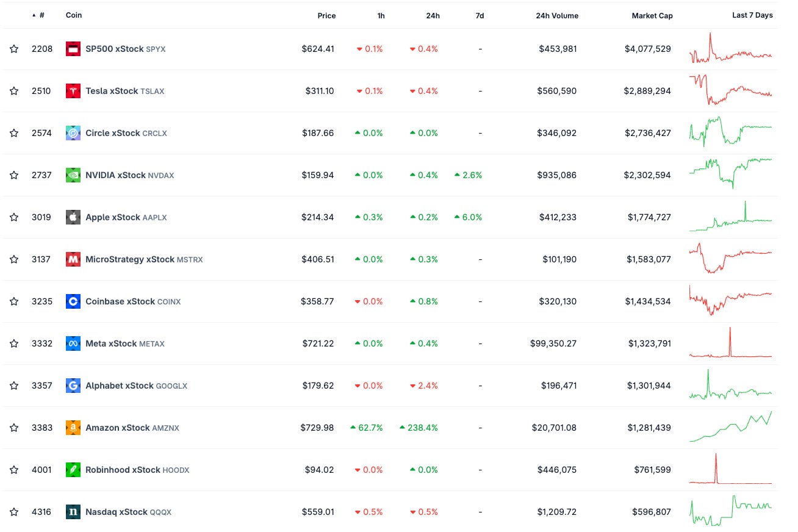Click Amazon xStock price $729.98

[x=317, y=428]
